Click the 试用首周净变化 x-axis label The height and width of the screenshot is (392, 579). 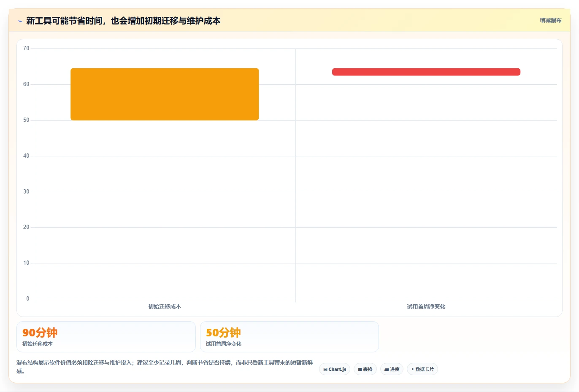click(426, 306)
